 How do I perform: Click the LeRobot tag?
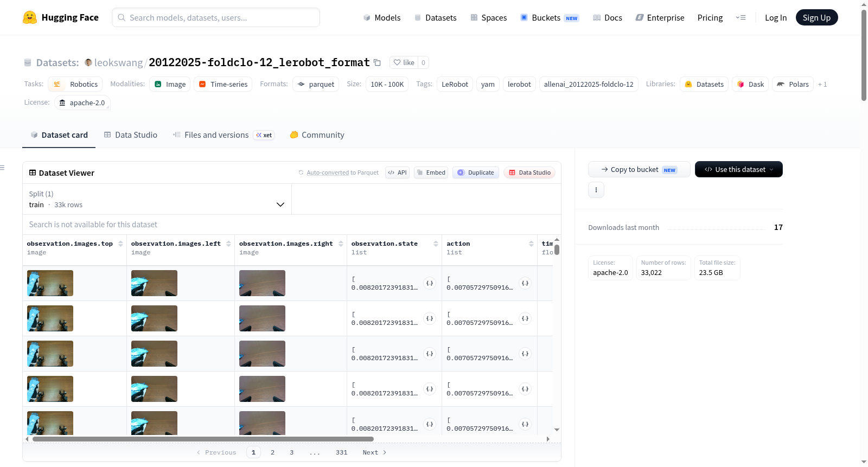pos(455,84)
